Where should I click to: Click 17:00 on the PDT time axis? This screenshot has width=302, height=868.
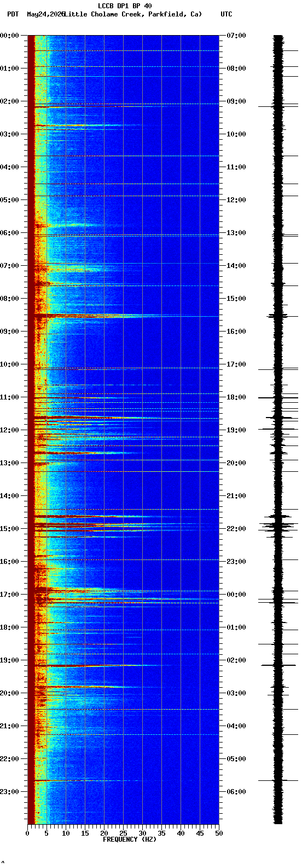click(10, 595)
